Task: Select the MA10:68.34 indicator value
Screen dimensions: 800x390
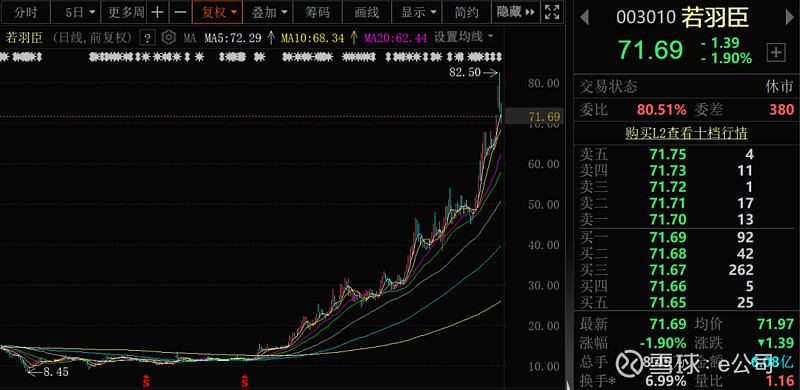Action: coord(313,38)
